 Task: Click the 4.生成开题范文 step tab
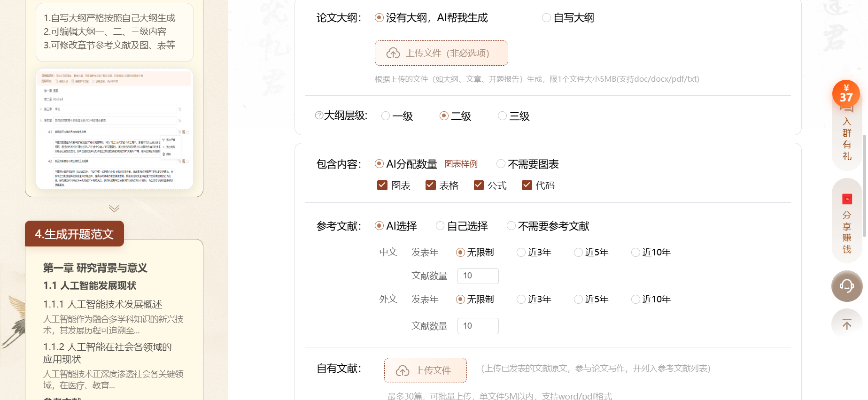74,234
